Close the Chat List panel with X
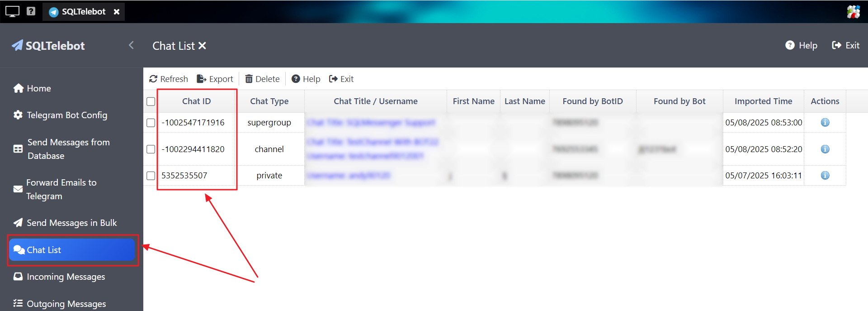This screenshot has width=868, height=311. (x=203, y=46)
